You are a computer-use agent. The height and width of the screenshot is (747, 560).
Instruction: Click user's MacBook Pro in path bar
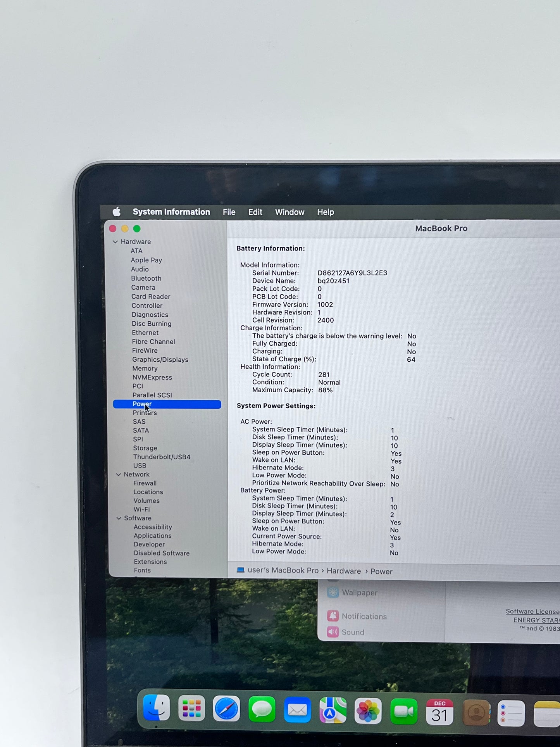(x=283, y=570)
